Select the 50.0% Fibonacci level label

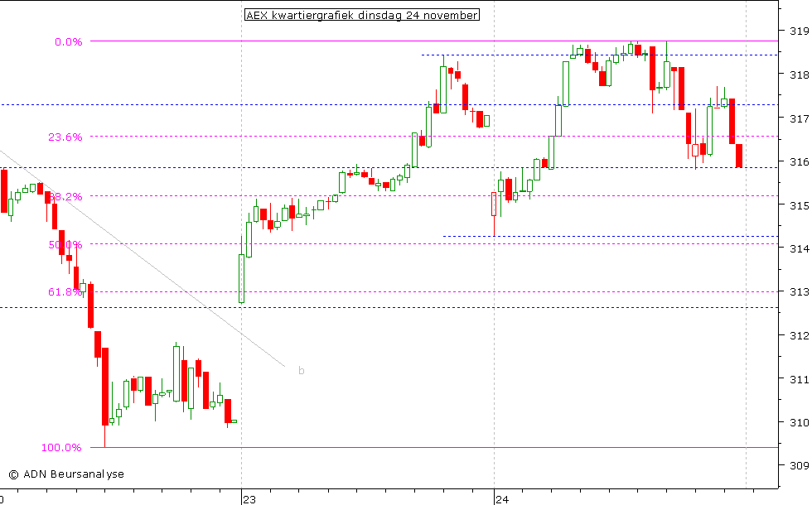[65, 245]
